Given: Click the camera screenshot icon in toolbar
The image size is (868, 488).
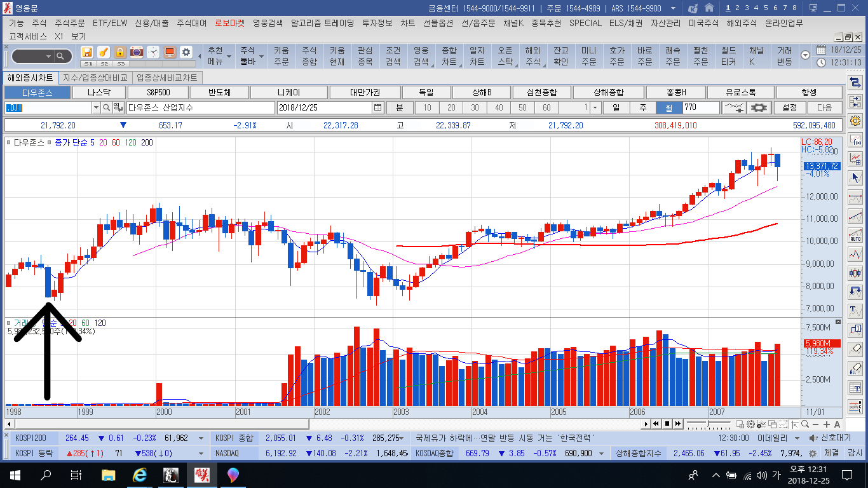Looking at the screenshot, I should click(x=136, y=52).
